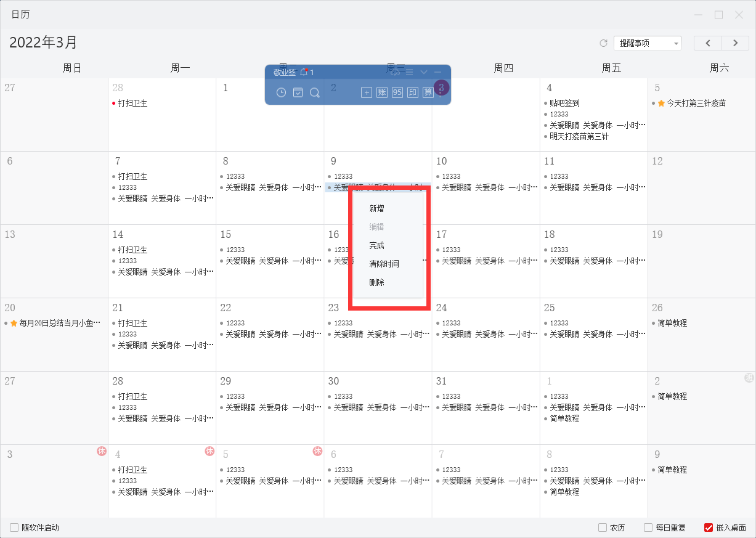756x538 pixels.
Task: Select the 打扫卫生 entry on March 14
Action: (x=132, y=250)
